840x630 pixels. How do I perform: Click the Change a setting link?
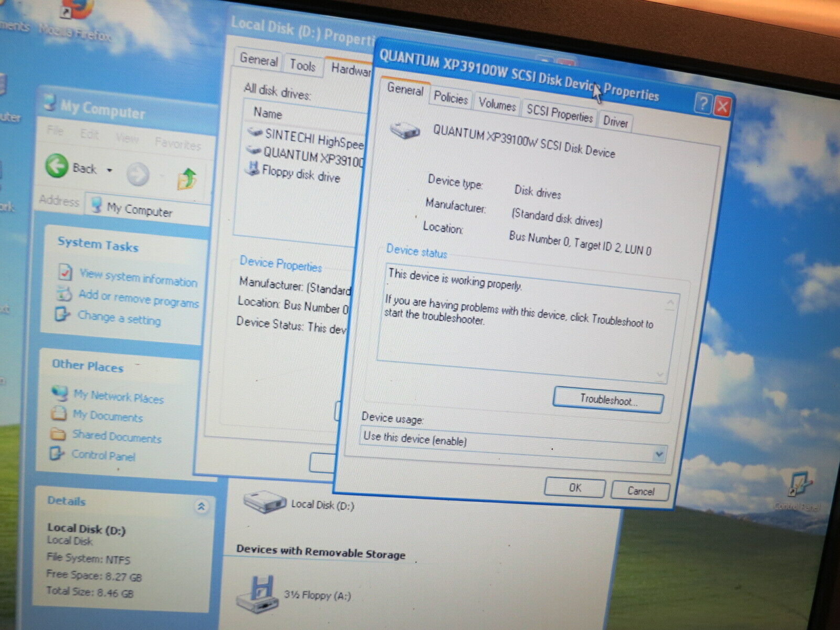pos(119,318)
